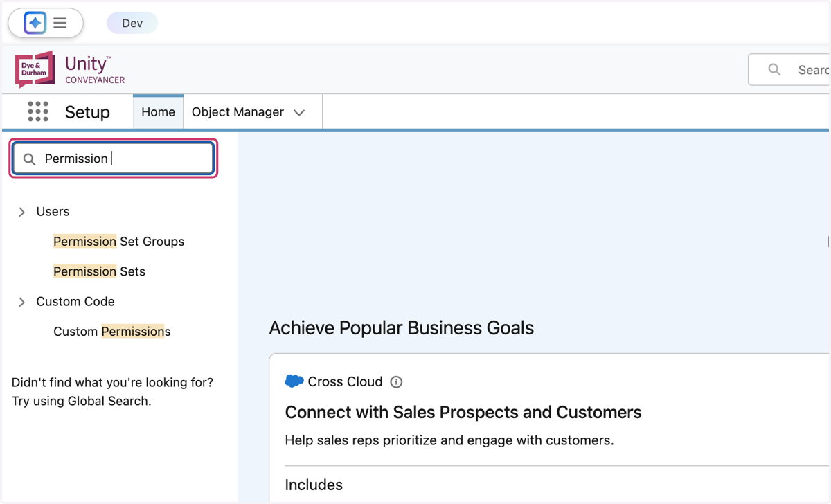Click the Achieve Popular Business Goals heading
The width and height of the screenshot is (831, 504).
click(x=401, y=327)
